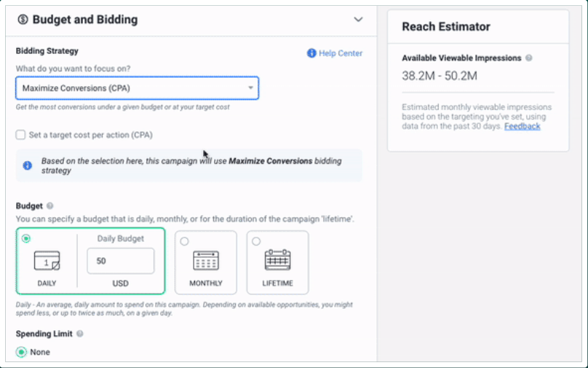Viewport: 588px width, 368px height.
Task: Select the Daily budget radio button
Action: [26, 238]
